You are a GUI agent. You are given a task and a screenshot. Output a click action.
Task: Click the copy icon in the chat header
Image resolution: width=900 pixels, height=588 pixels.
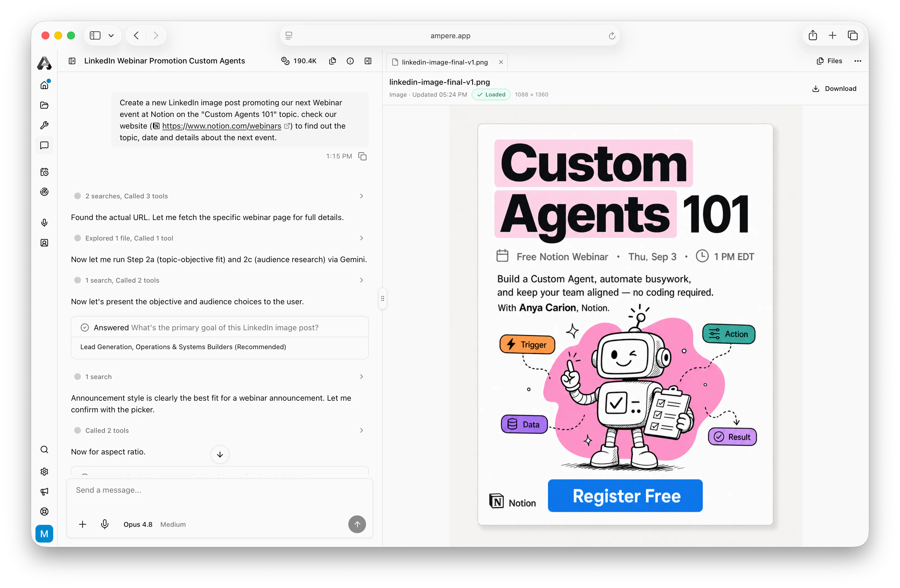(x=333, y=61)
